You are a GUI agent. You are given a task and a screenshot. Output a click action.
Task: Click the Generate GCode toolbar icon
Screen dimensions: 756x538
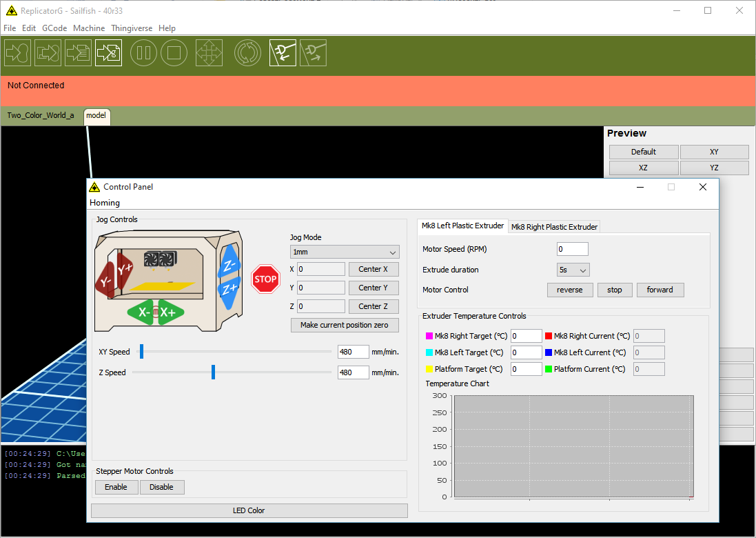[x=108, y=52]
